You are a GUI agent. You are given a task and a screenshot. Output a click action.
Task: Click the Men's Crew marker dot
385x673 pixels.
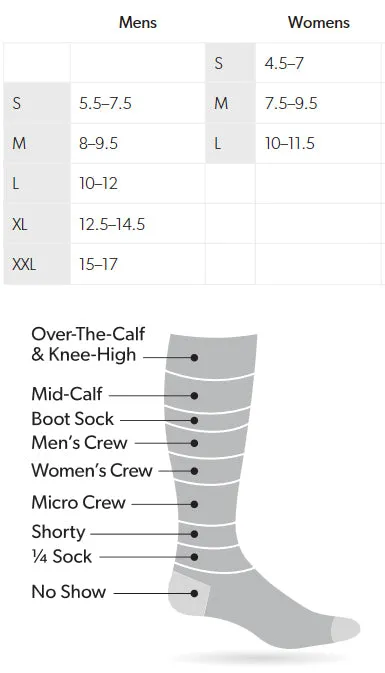pos(194,443)
